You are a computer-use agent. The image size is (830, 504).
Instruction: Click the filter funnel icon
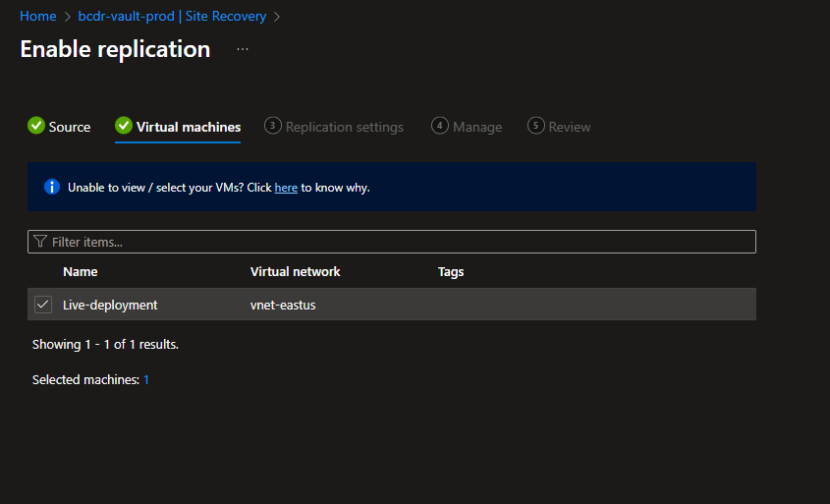coord(40,242)
